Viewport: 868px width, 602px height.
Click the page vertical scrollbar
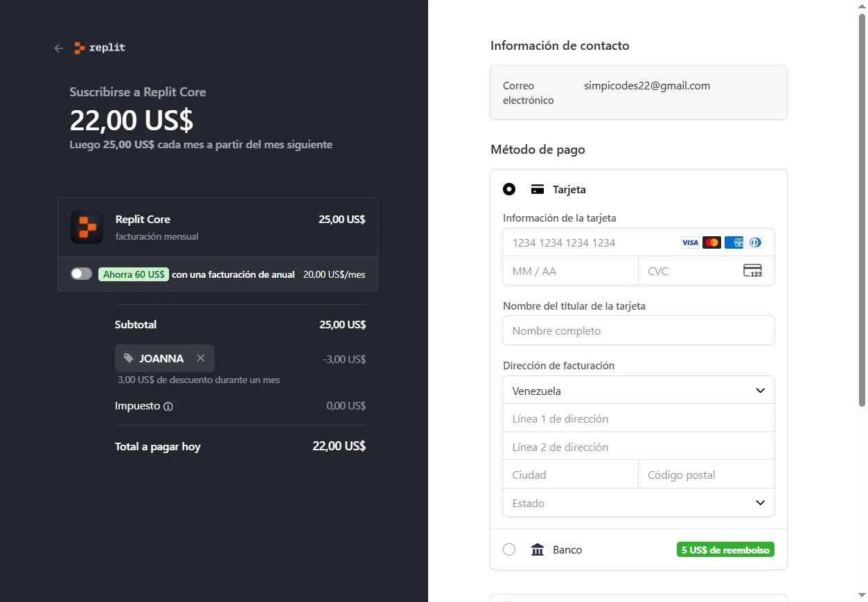pos(862,208)
